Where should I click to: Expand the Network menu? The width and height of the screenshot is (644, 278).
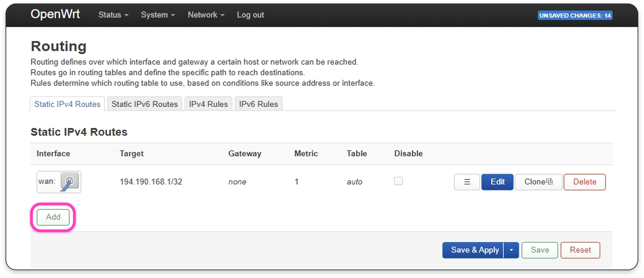[x=206, y=15]
